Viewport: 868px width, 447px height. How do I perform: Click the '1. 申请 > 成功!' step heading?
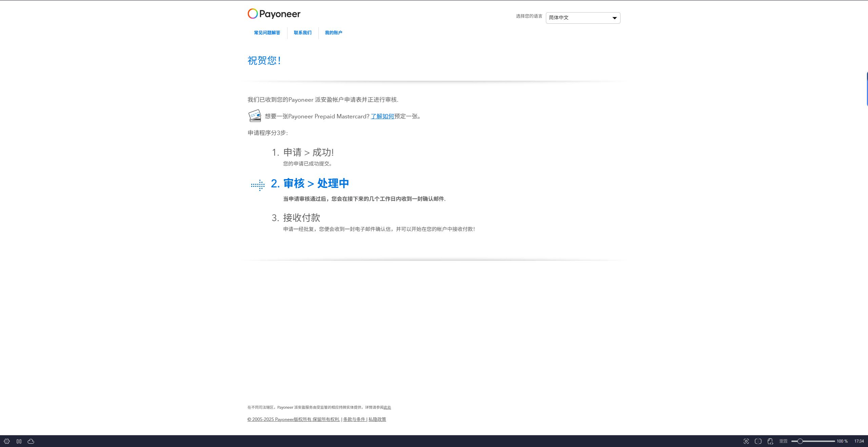(x=303, y=153)
